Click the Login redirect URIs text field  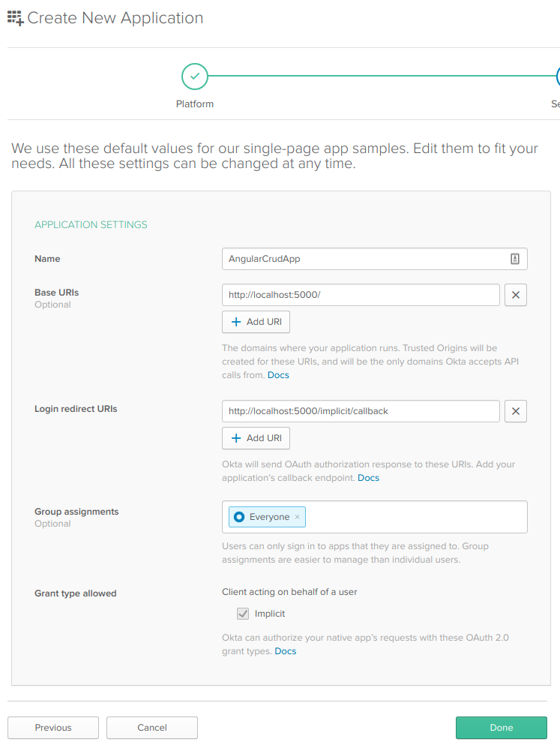[x=361, y=411]
